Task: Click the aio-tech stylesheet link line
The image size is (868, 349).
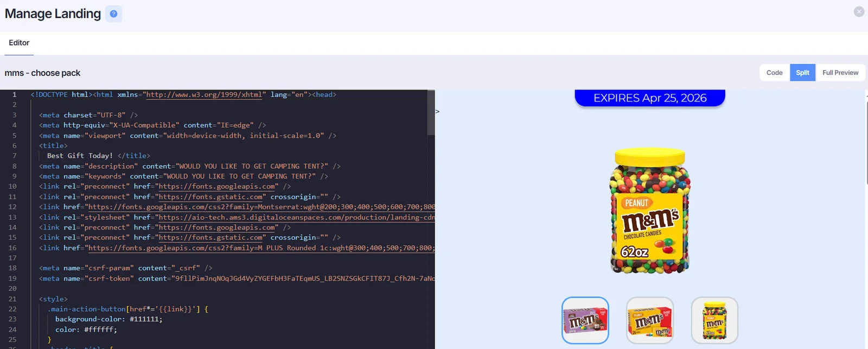Action: 237,217
